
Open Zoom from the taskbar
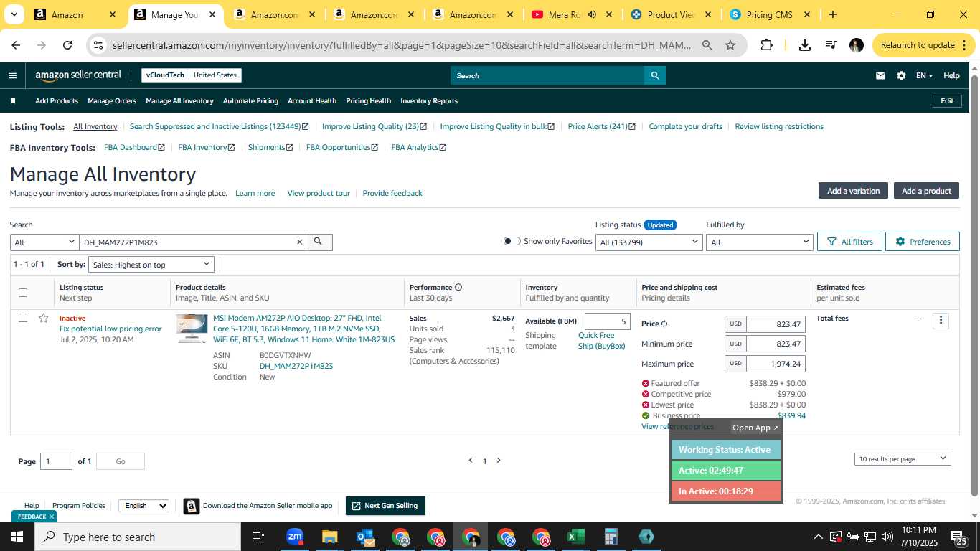[x=295, y=537]
